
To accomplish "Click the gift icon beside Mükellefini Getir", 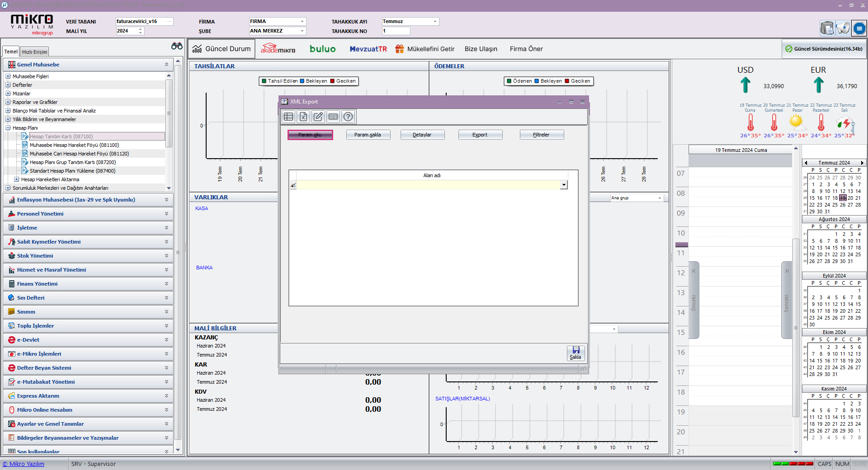I will 399,49.
